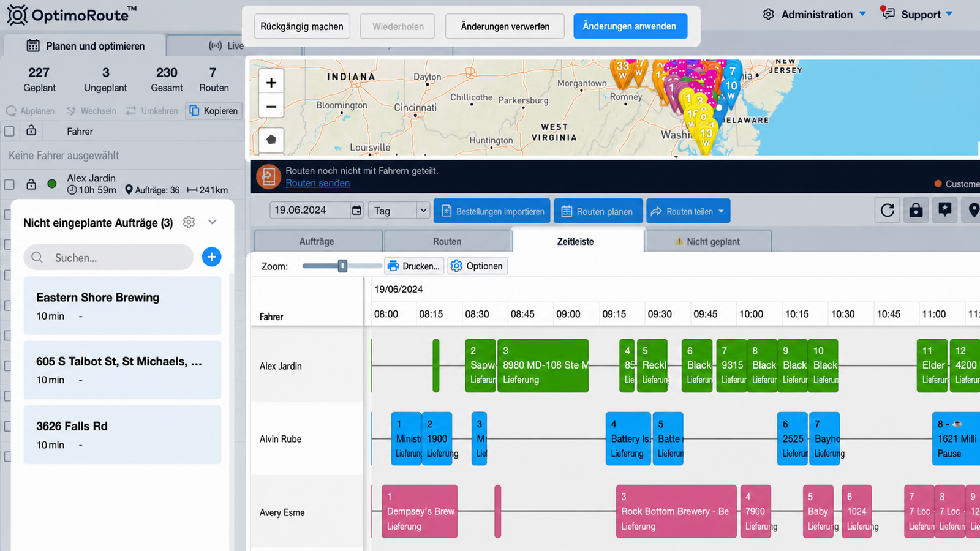Open the Support chat icon
Screen dimensions: 980x551
pyautogui.click(x=888, y=13)
